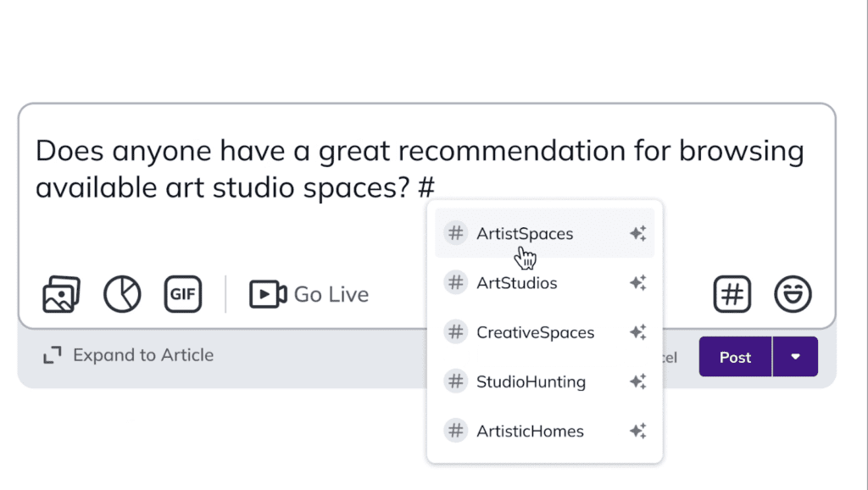Click the sparkle icon beside CreativeSpaces
The image size is (868, 490).
pos(637,332)
